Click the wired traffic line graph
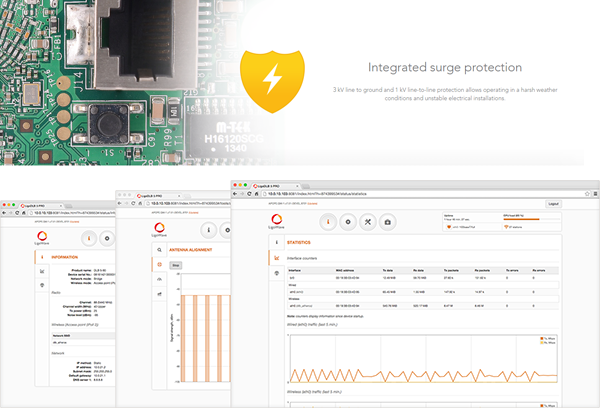 click(423, 359)
